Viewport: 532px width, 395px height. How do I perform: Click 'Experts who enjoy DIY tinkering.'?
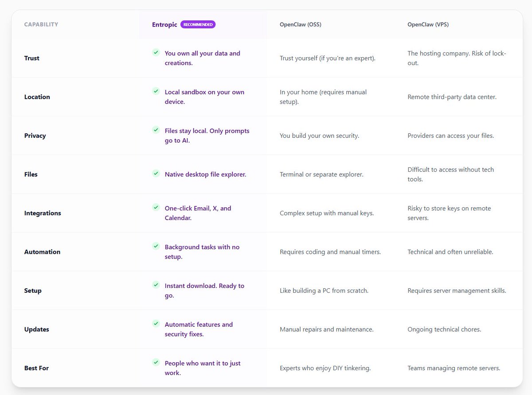tap(325, 368)
